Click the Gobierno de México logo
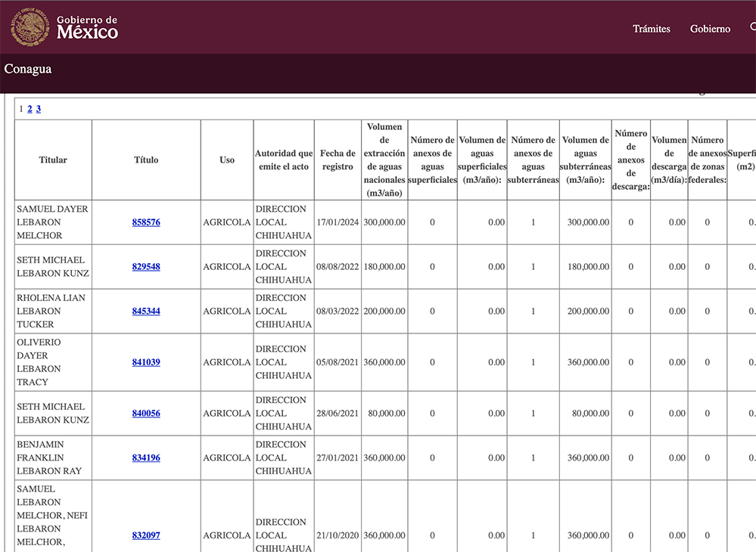This screenshot has width=756, height=552. point(64,27)
